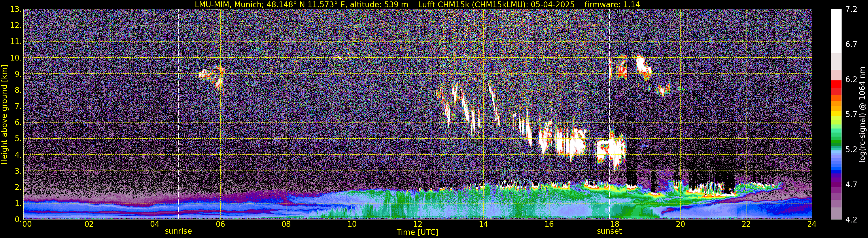Click the '3.' tick on the height axis
Image resolution: width=868 pixels, height=238 pixels.
tap(18, 171)
